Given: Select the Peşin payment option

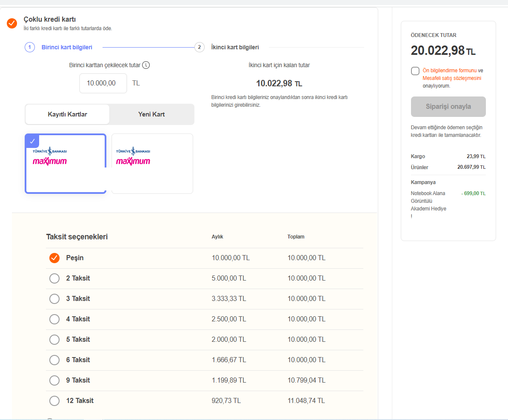Looking at the screenshot, I should coord(54,258).
